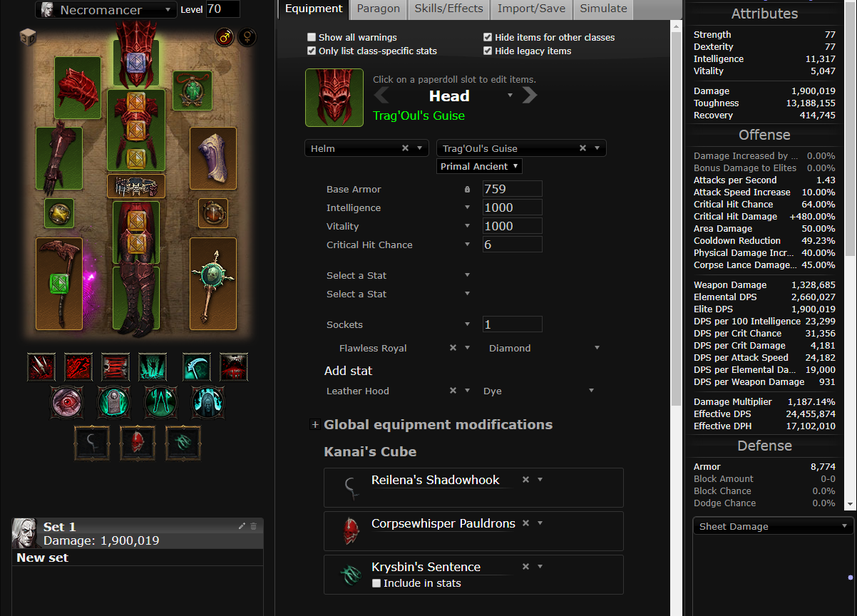Viewport: 857px width, 616px height.
Task: Go to the next equipment slot arrow
Action: (x=530, y=95)
